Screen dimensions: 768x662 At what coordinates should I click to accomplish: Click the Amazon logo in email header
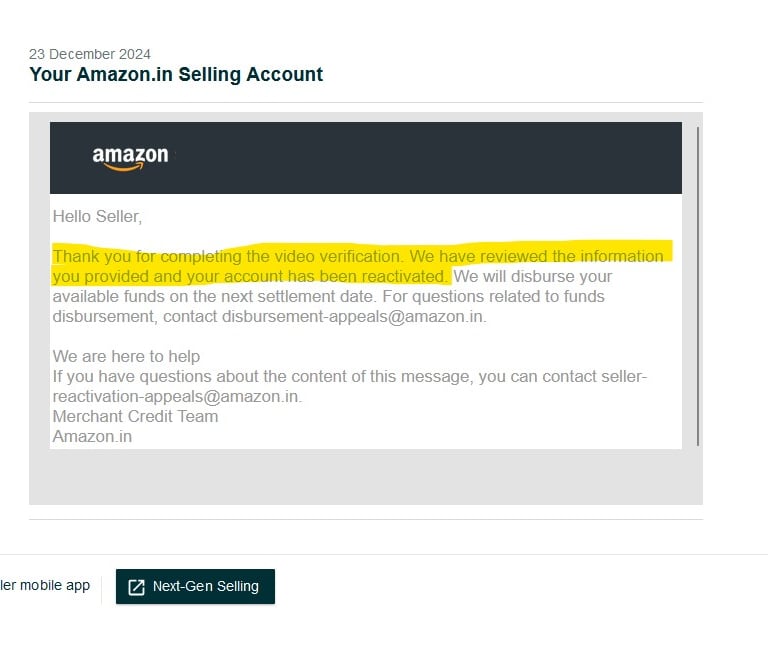pos(130,159)
